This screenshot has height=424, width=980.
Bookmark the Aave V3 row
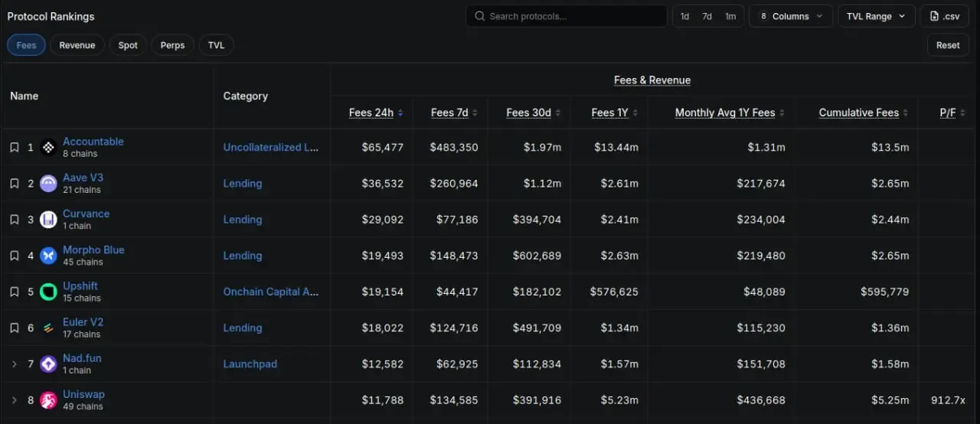[15, 184]
